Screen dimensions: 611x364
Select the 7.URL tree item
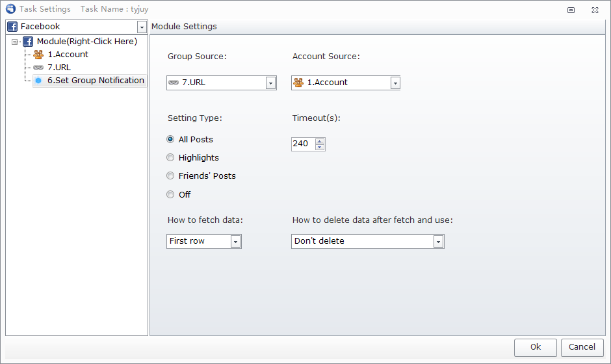click(59, 68)
